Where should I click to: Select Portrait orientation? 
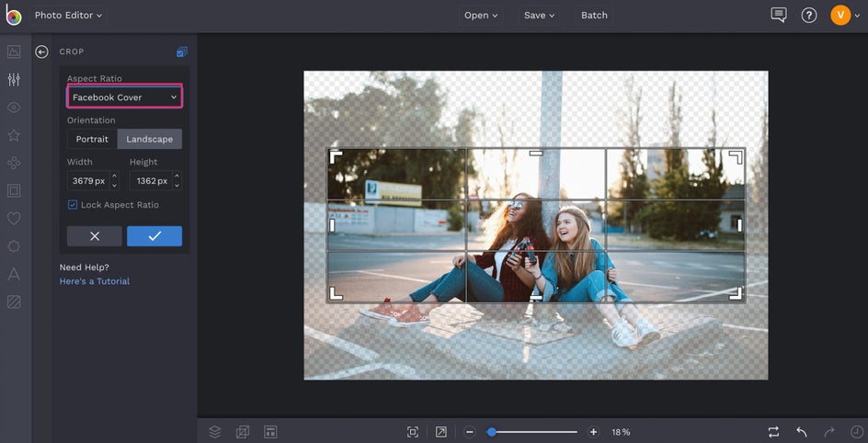(92, 139)
